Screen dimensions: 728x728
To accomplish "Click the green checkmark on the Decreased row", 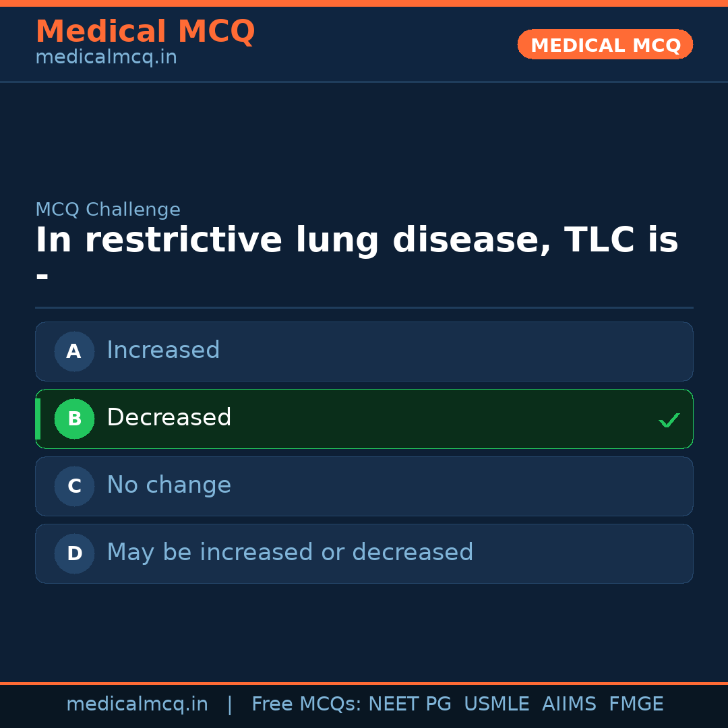I will [x=669, y=420].
